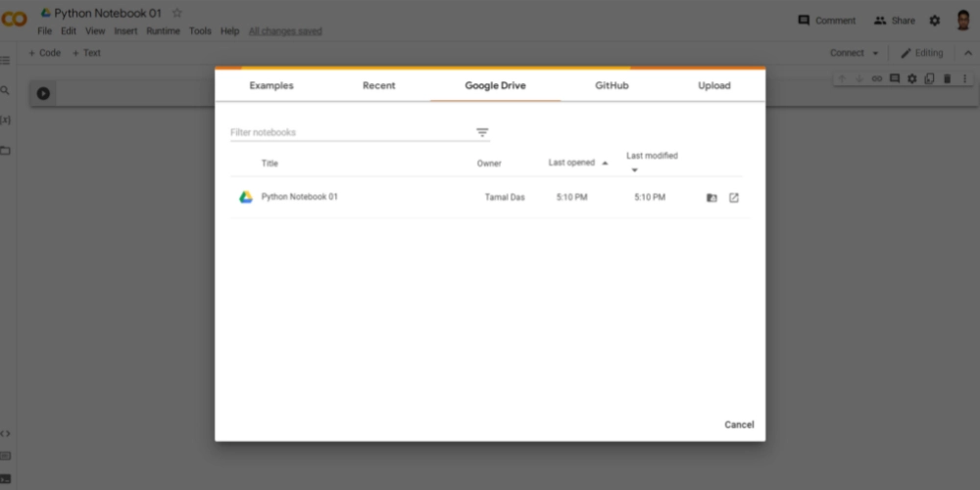
Task: Open the table of contents sidebar icon
Action: point(6,61)
